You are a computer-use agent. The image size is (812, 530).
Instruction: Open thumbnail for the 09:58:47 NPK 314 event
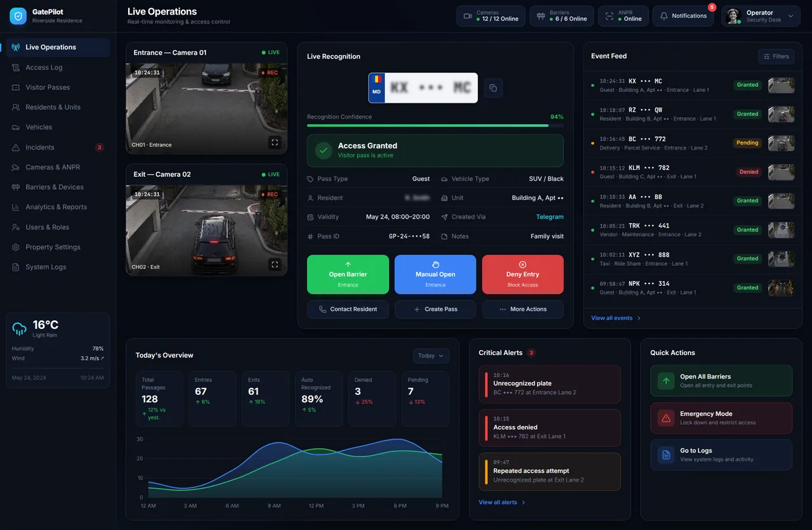point(781,288)
